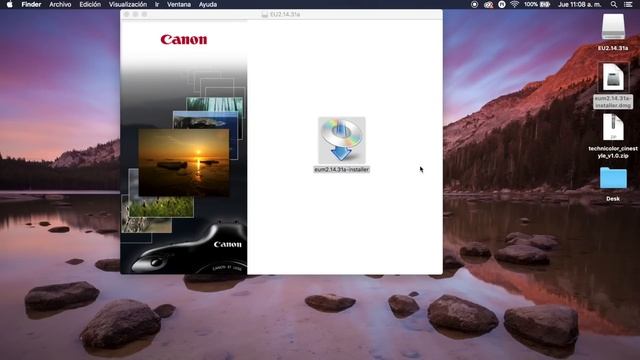640x360 pixels.
Task: Minimize the EU2.14.31a window
Action: (136, 14)
